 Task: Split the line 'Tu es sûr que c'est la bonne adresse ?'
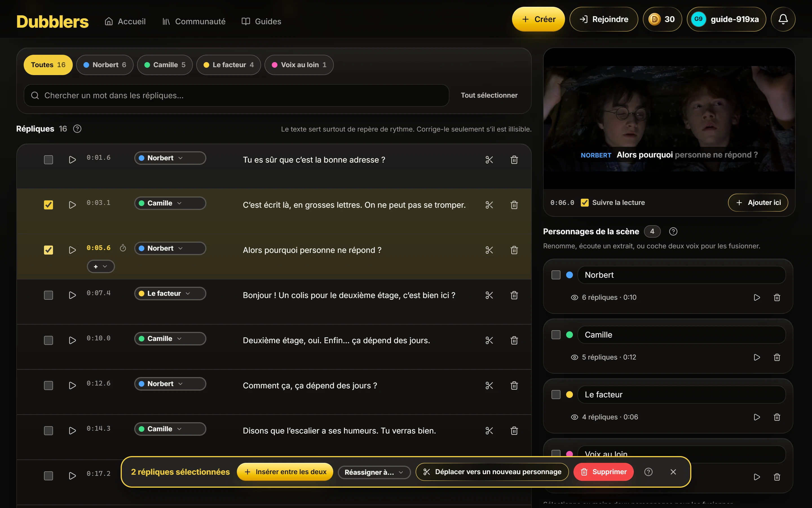coord(489,159)
